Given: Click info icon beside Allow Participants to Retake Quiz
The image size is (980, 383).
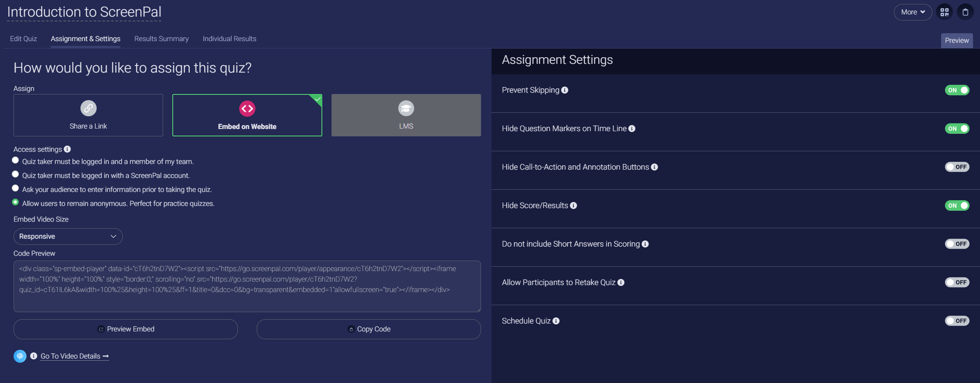Looking at the screenshot, I should (x=621, y=282).
